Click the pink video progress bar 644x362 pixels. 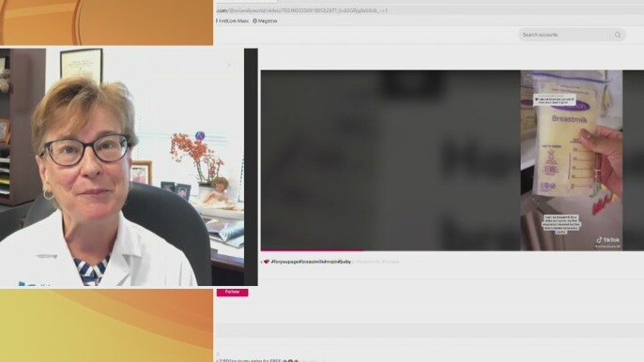[x=312, y=249]
